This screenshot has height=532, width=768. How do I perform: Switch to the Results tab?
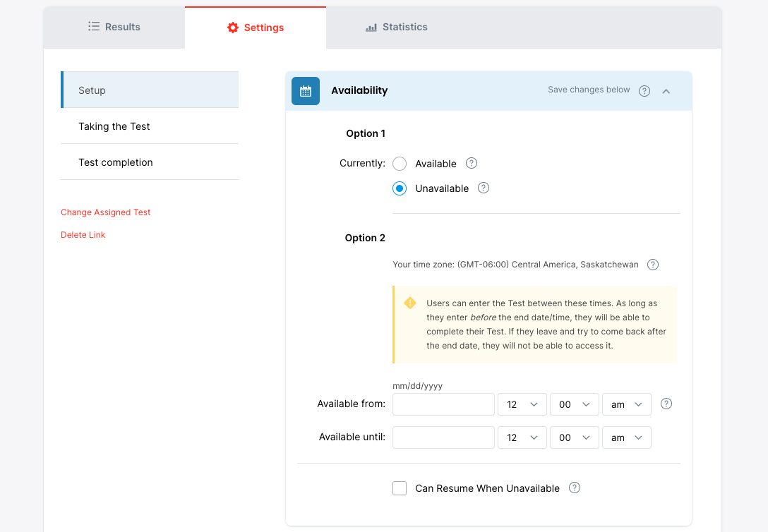[114, 27]
